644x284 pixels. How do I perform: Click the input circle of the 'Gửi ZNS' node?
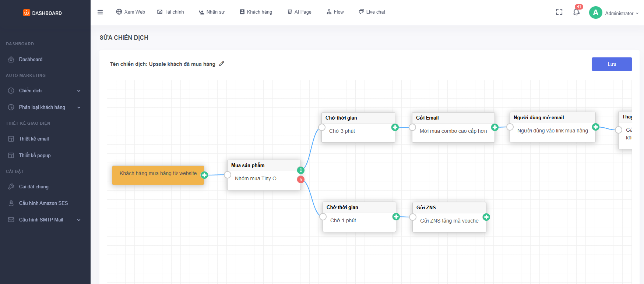pyautogui.click(x=413, y=217)
